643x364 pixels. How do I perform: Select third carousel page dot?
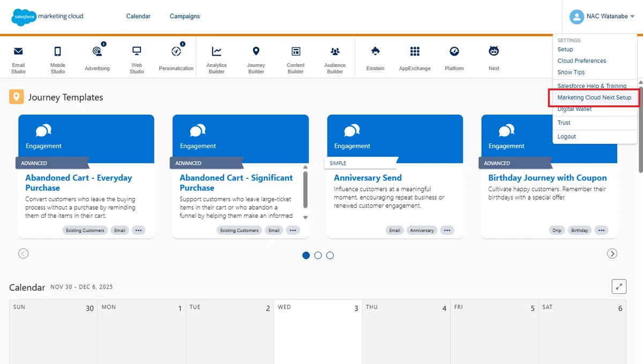(x=330, y=255)
